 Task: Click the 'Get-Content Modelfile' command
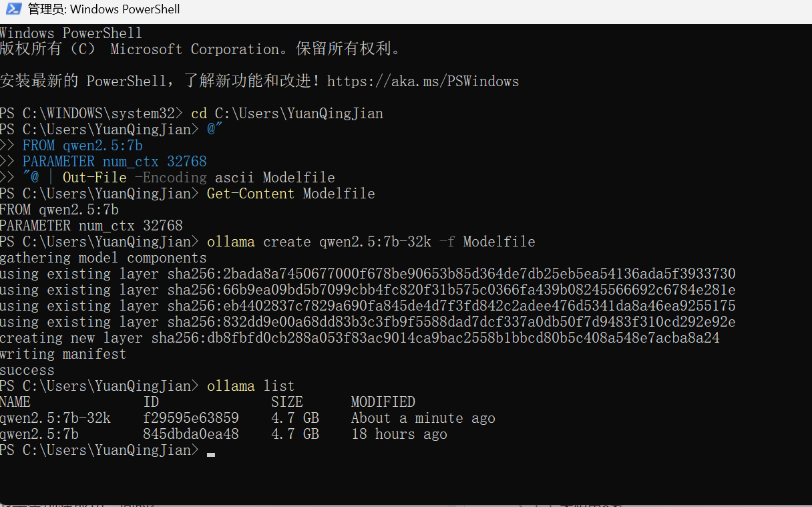(291, 194)
